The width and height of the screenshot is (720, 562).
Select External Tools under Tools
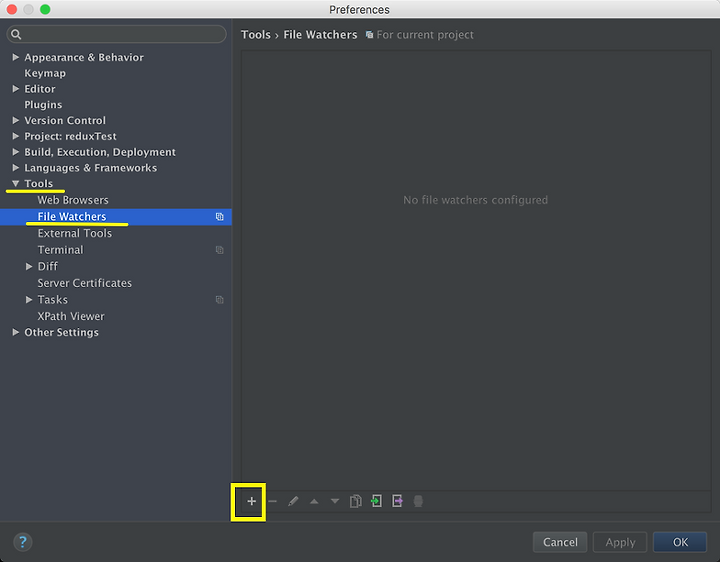tap(75, 233)
